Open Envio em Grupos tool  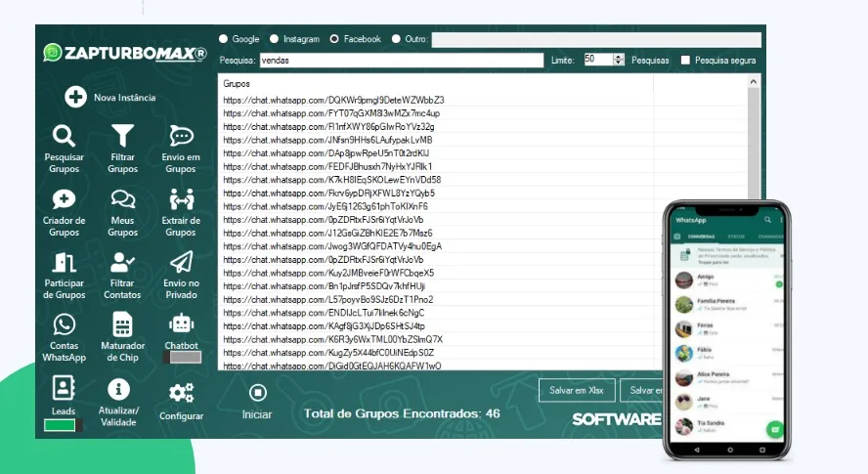tap(181, 149)
